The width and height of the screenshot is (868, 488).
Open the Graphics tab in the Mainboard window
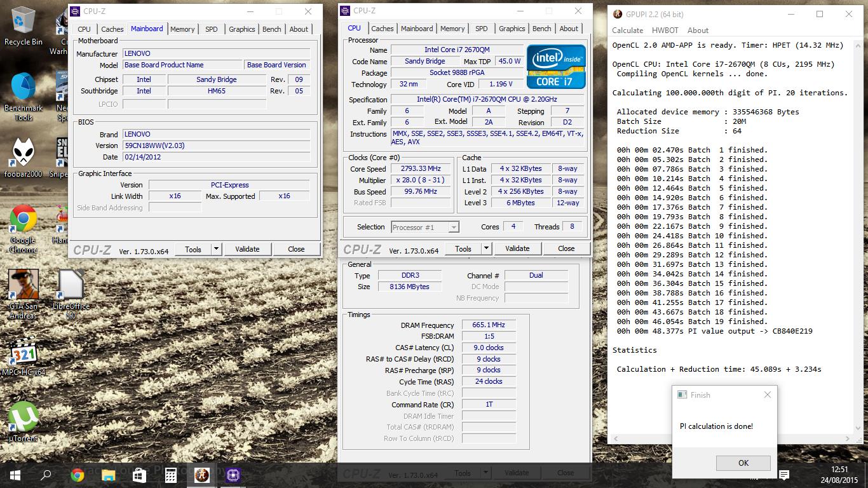[242, 29]
